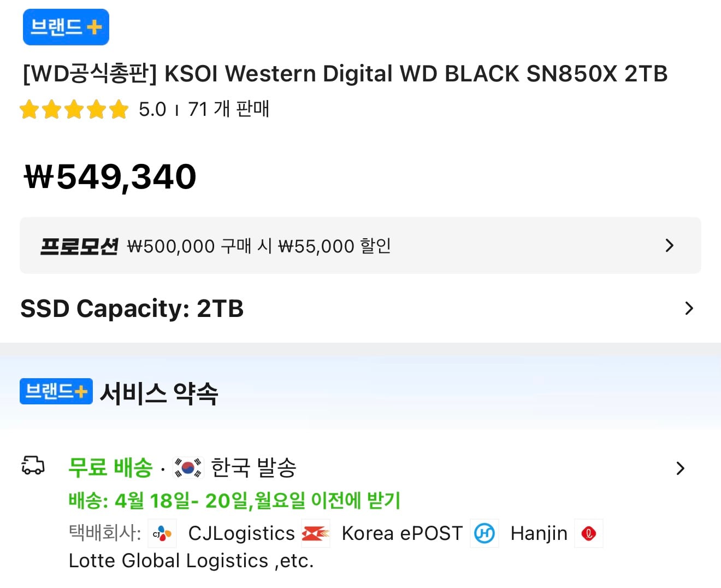Open SSD Capacity options via chevron

[x=689, y=308]
